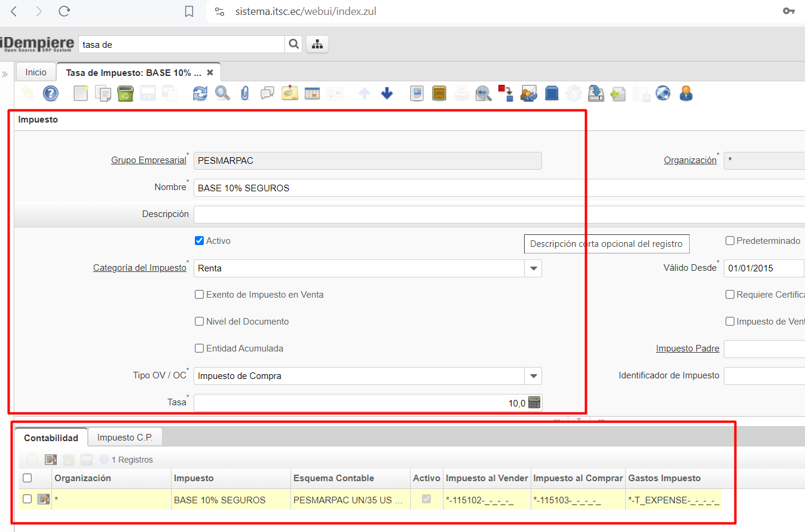805x532 pixels.
Task: Click the magnifier Find record icon
Action: pos(222,93)
